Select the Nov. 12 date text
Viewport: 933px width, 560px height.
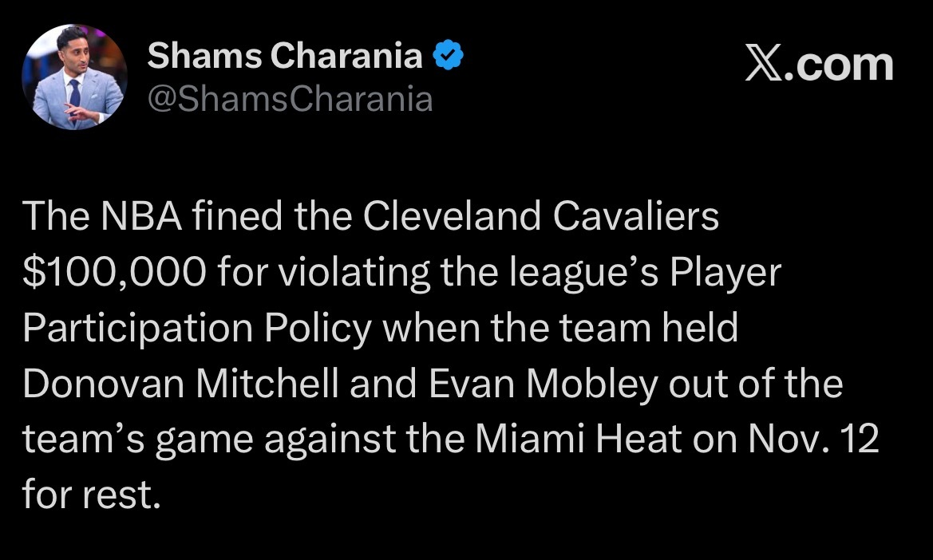[x=812, y=440]
